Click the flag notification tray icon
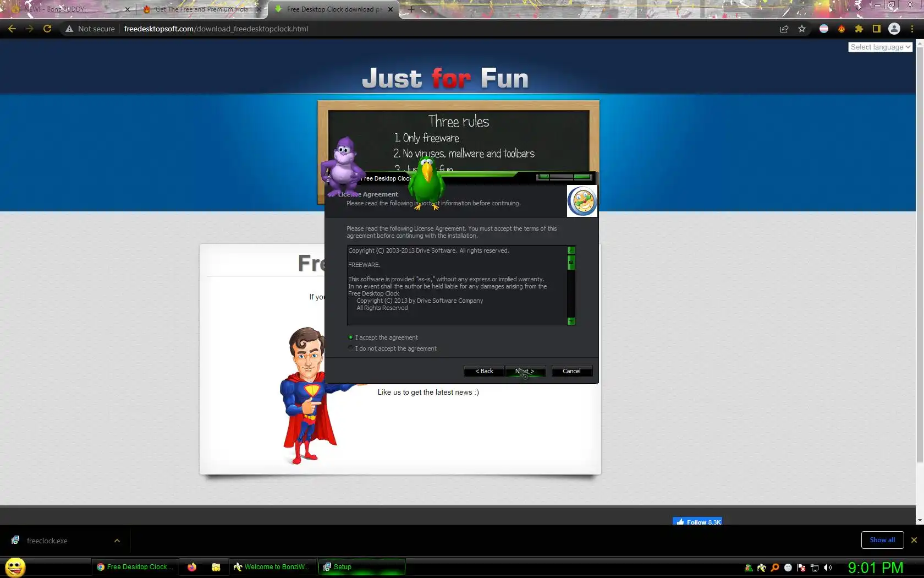This screenshot has height=578, width=924. click(x=801, y=568)
